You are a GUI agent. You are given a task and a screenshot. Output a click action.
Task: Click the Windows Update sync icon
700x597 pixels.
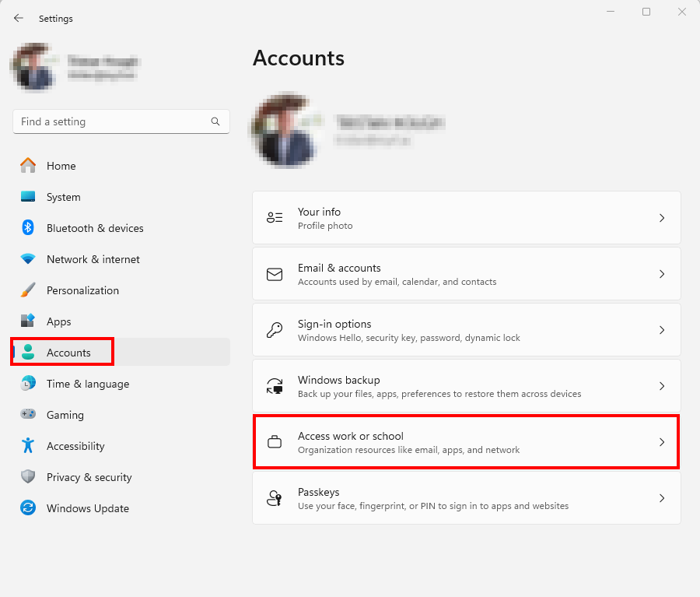pos(28,507)
